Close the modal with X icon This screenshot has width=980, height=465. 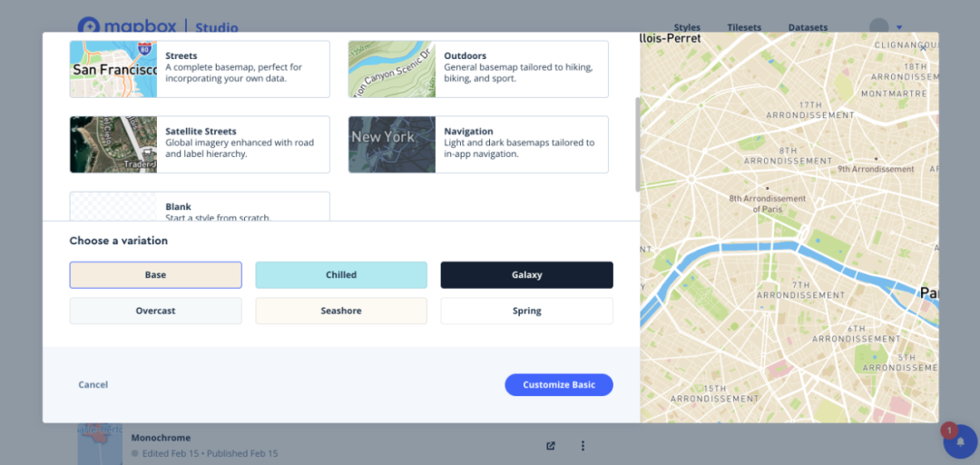923,47
